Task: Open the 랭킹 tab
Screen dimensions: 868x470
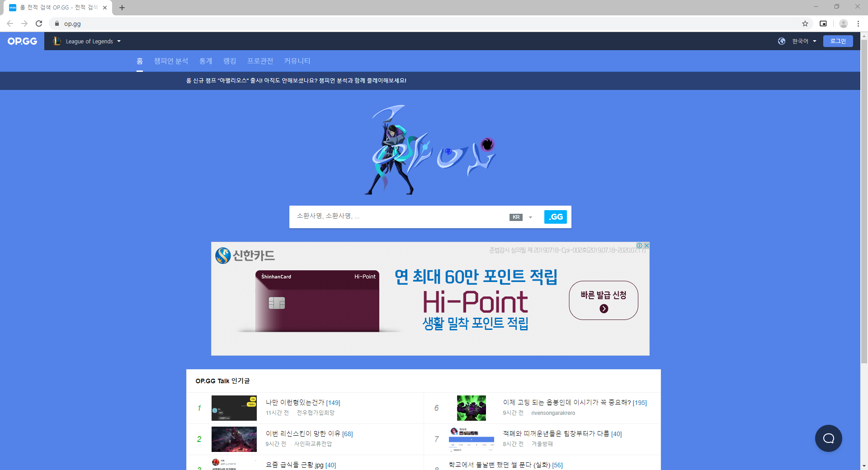Action: click(230, 61)
